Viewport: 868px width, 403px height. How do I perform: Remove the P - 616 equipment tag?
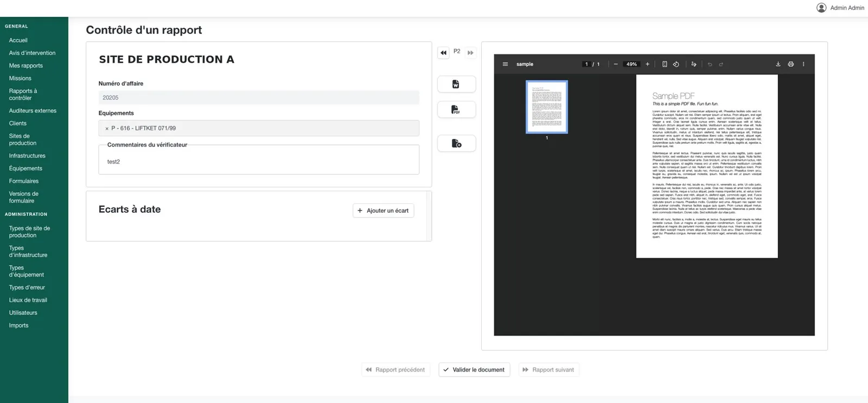107,129
